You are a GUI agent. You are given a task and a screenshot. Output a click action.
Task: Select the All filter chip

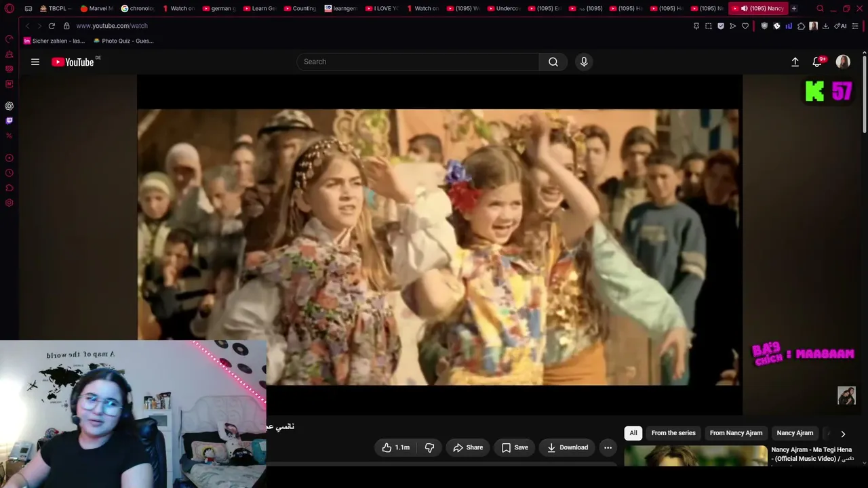tap(633, 433)
